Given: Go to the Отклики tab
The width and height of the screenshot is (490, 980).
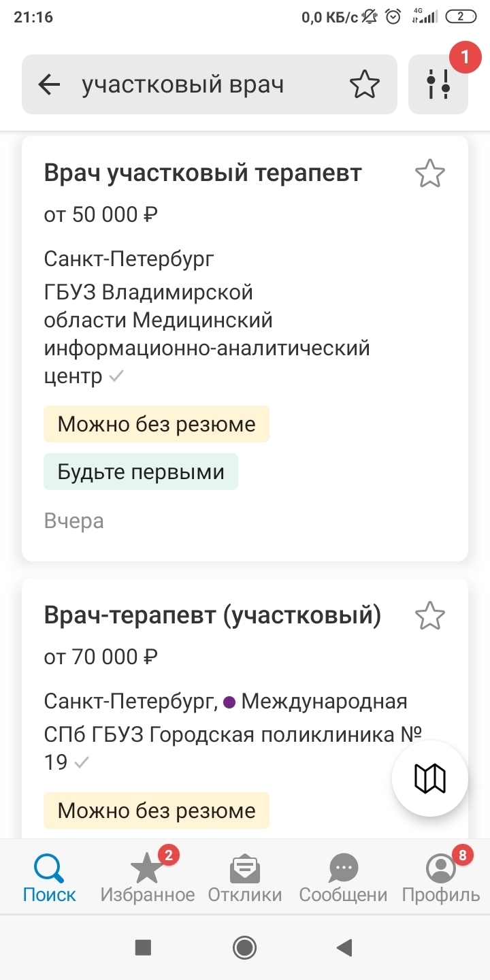Looking at the screenshot, I should [x=245, y=877].
